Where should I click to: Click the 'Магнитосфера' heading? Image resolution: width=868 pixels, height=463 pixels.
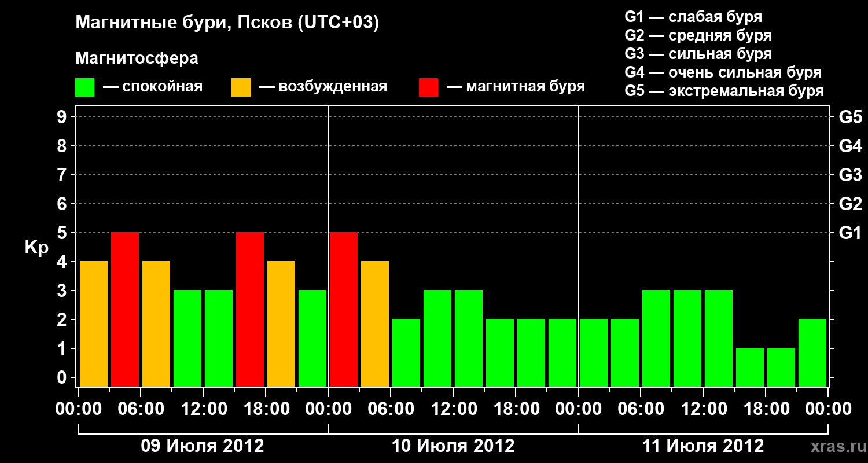coord(137,58)
